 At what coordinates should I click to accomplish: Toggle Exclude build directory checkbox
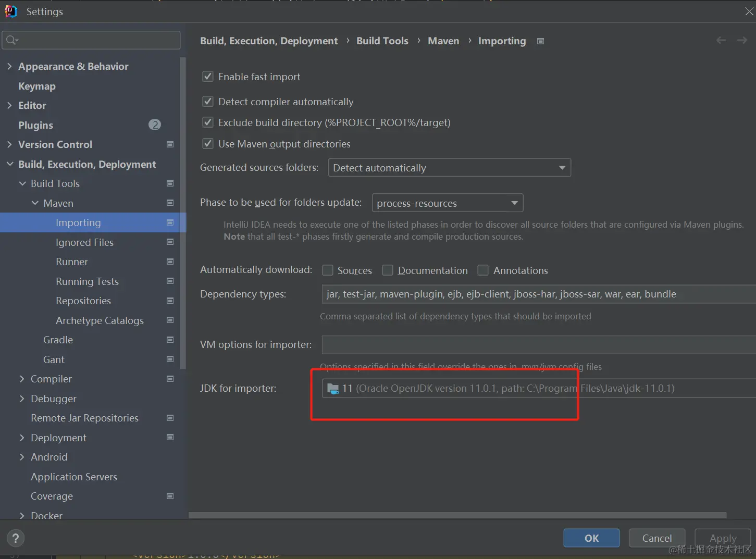(207, 122)
